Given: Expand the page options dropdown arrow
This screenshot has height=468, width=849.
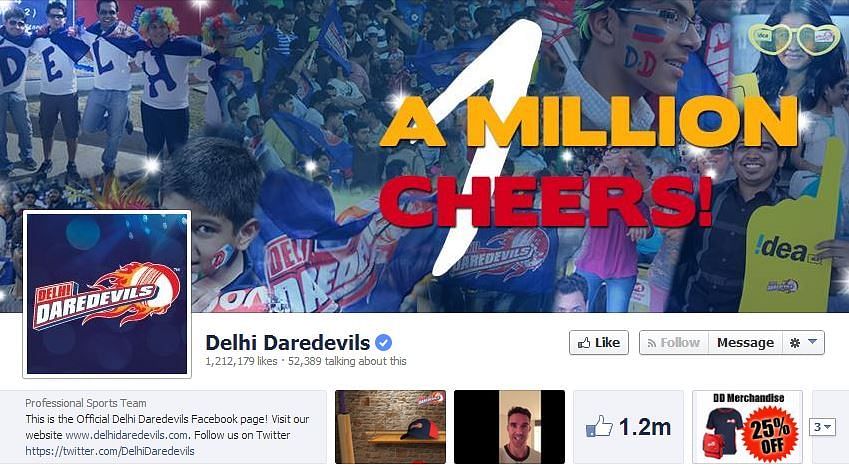Looking at the screenshot, I should 812,342.
